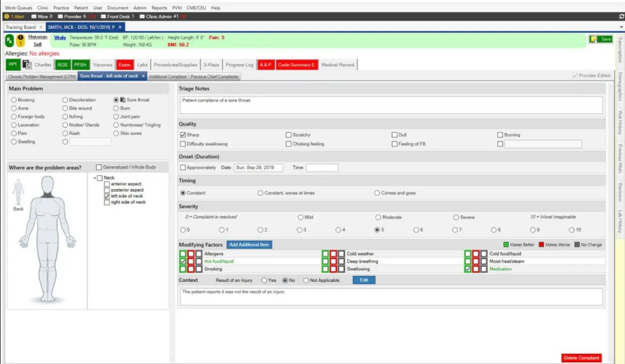This screenshot has height=364, width=625.
Task: Open the Front Desk inbox
Action: pyautogui.click(x=105, y=16)
